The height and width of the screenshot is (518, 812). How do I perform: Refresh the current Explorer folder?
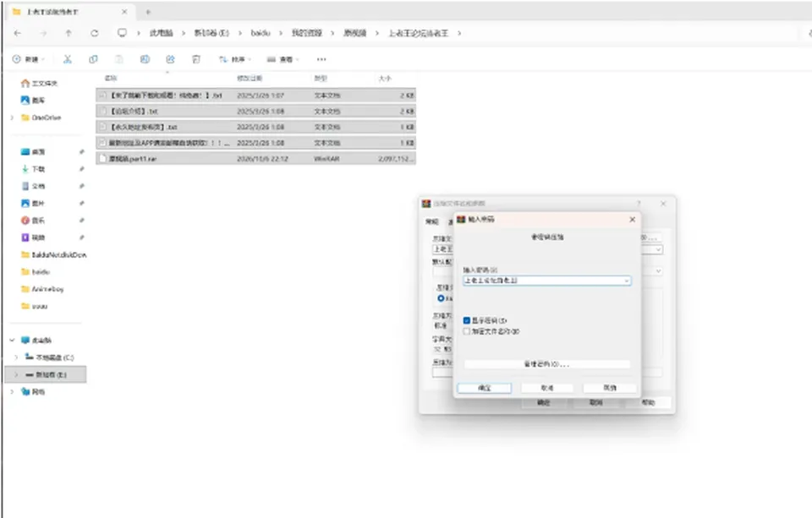94,33
